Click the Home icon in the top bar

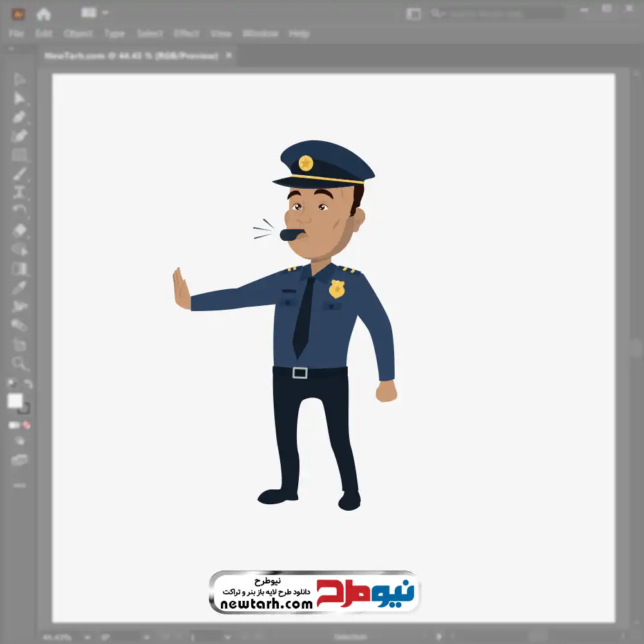(43, 14)
